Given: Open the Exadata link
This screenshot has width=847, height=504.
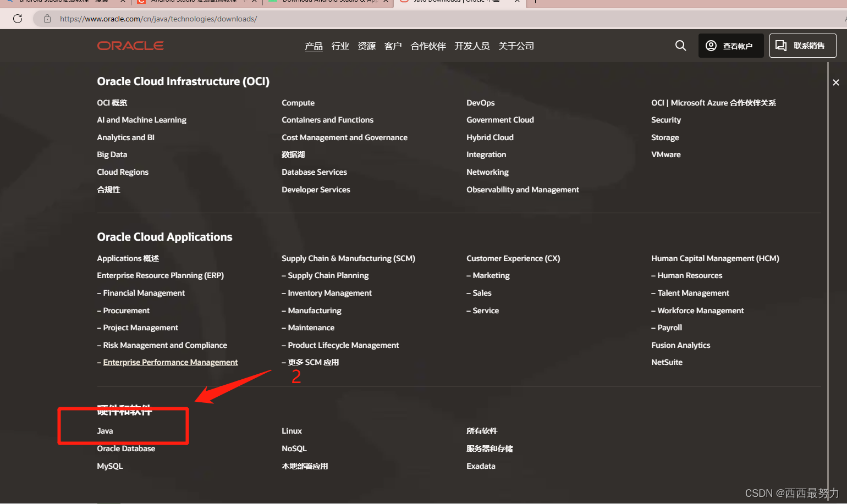Looking at the screenshot, I should click(x=481, y=466).
